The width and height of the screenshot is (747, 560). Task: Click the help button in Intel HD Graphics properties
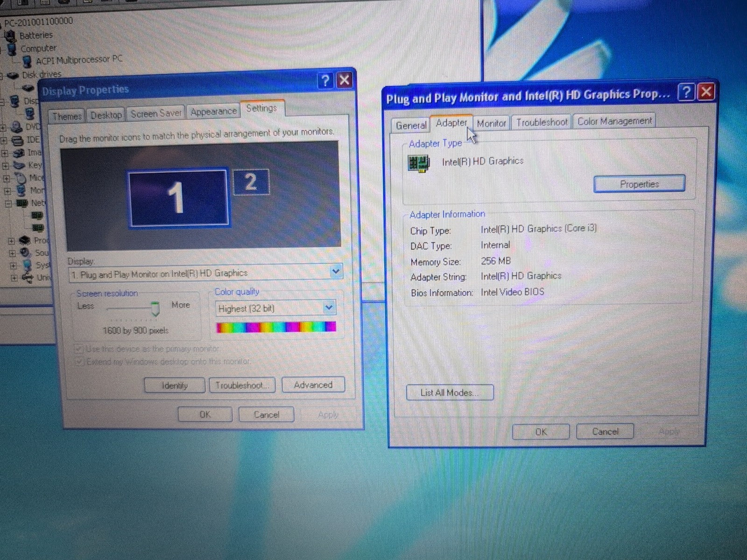pos(685,92)
